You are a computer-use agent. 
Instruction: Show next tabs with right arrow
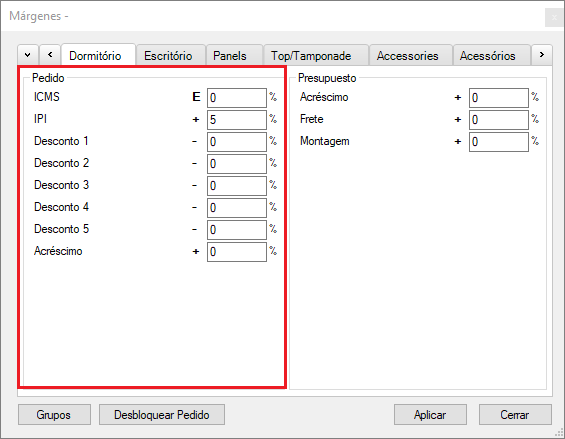[x=542, y=55]
